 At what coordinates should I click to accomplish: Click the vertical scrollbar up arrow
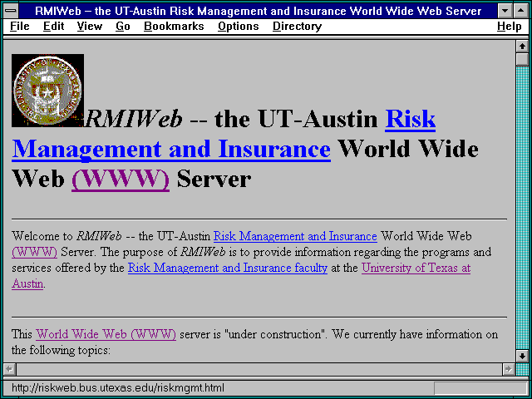point(522,47)
